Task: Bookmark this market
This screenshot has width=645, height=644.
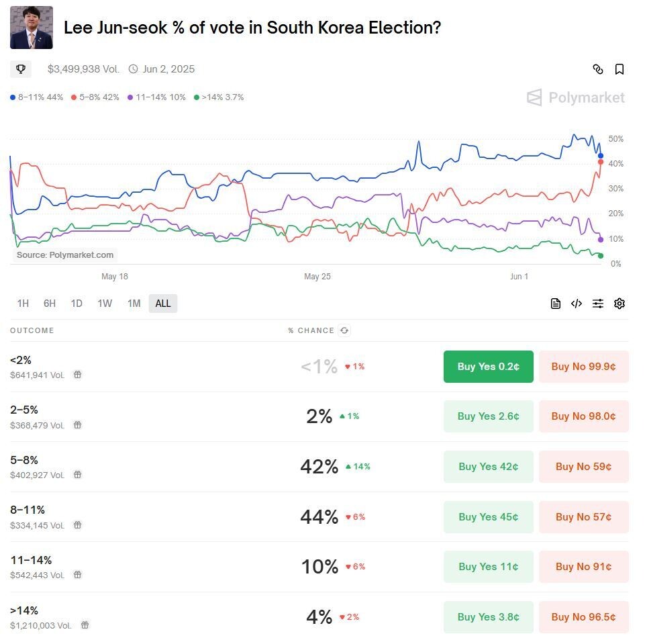Action: [x=619, y=69]
